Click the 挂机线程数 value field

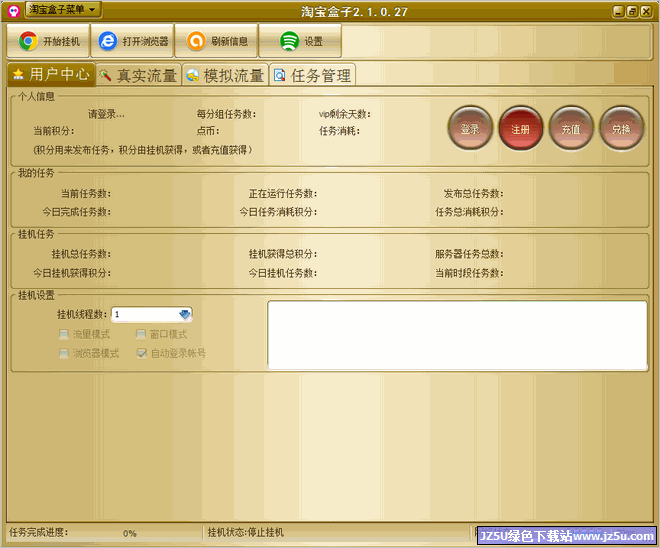coord(144,314)
